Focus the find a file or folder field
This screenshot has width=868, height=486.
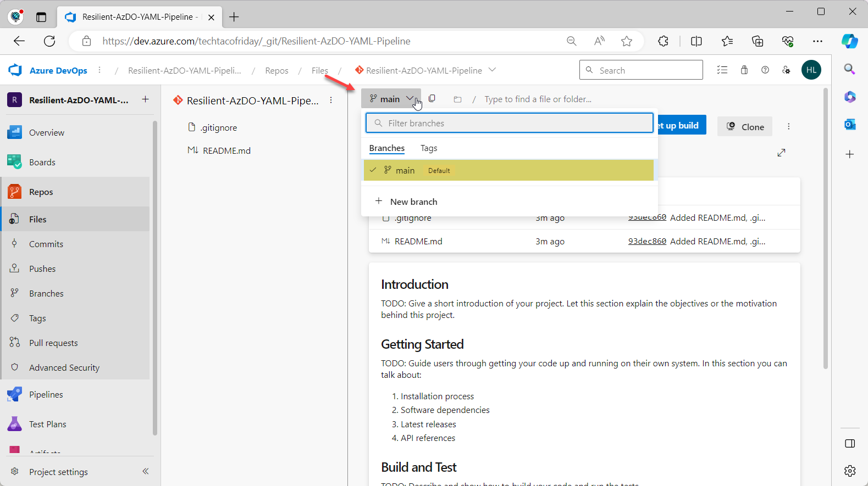point(538,99)
